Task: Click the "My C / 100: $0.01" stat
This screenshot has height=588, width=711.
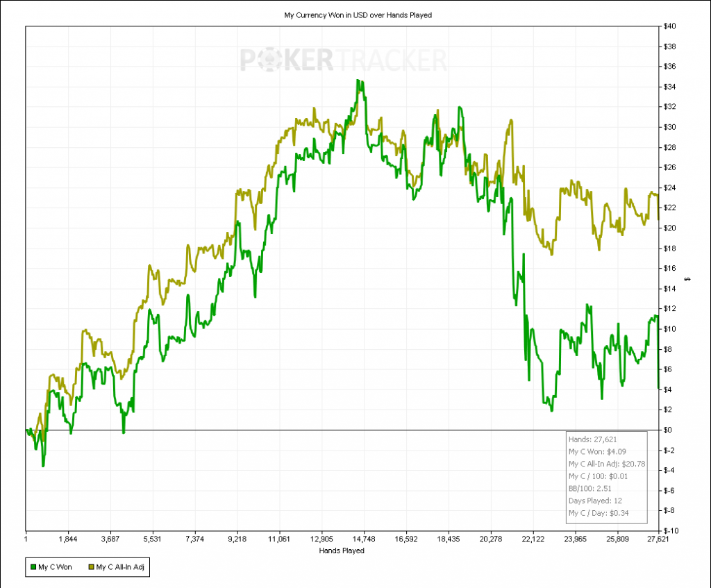Action: 598,476
